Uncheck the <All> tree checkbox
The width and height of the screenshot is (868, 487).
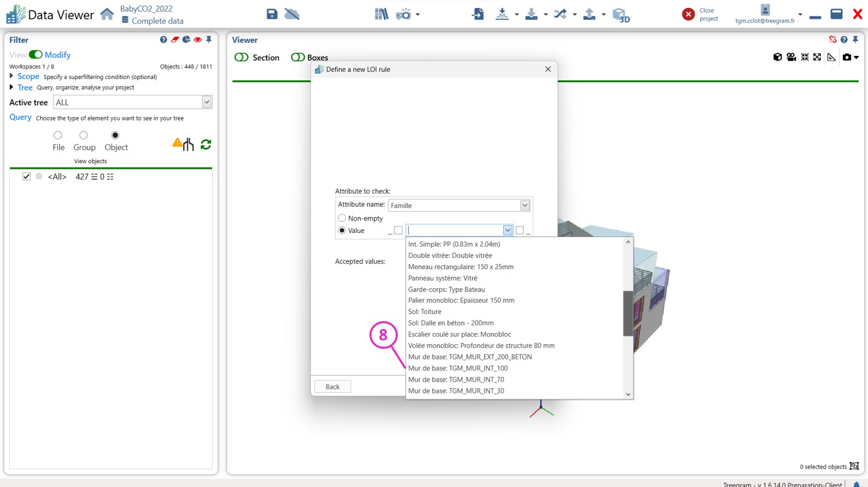(x=26, y=176)
